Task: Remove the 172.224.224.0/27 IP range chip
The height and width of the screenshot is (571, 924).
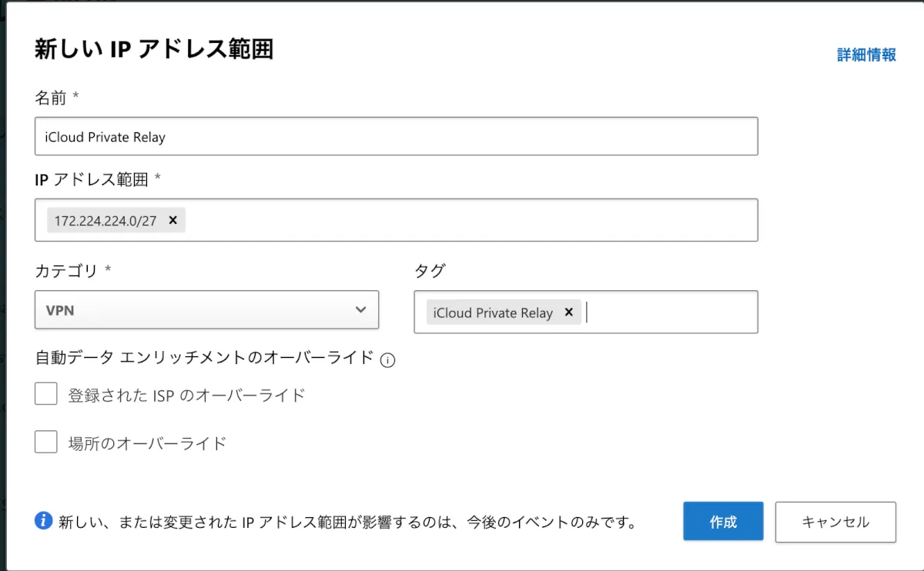Action: click(x=172, y=220)
